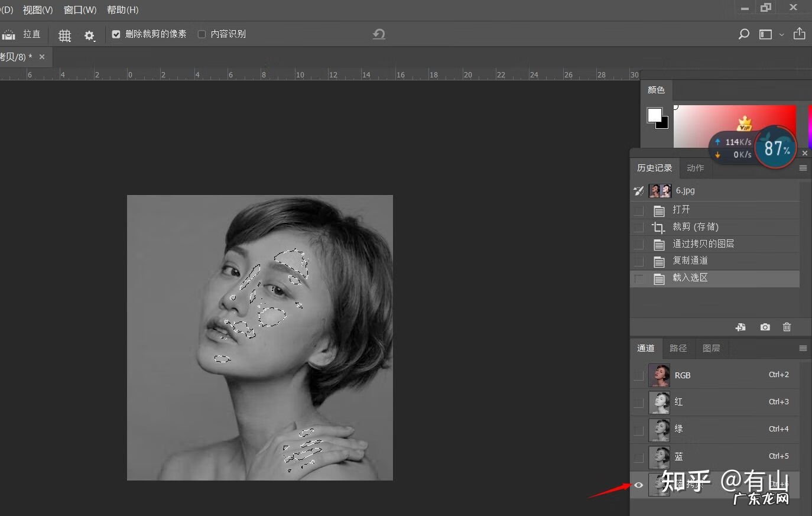Delete current history state trash icon

(787, 327)
